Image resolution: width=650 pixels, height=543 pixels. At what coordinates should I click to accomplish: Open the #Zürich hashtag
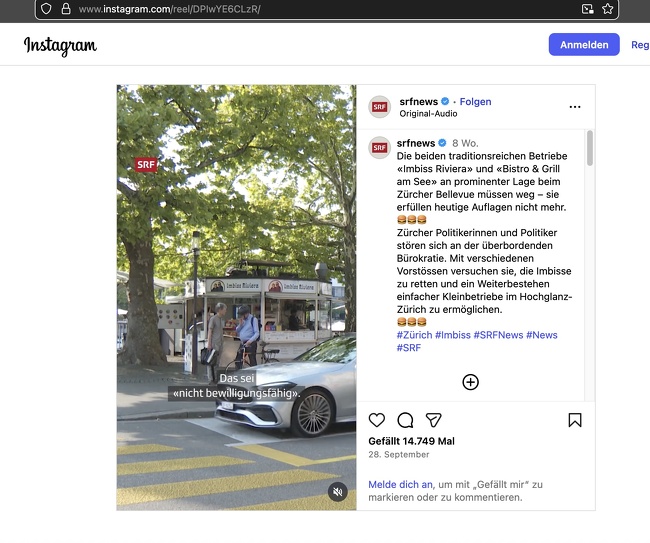[413, 335]
